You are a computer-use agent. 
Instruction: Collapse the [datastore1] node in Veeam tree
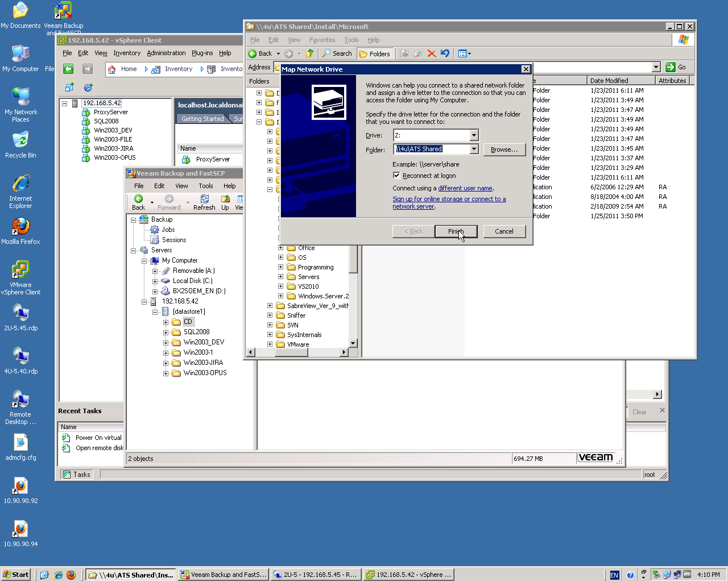(155, 311)
